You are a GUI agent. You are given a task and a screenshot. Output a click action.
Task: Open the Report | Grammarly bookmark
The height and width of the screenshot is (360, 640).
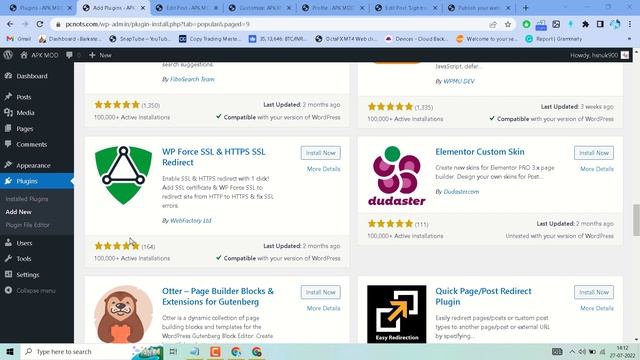[x=553, y=39]
